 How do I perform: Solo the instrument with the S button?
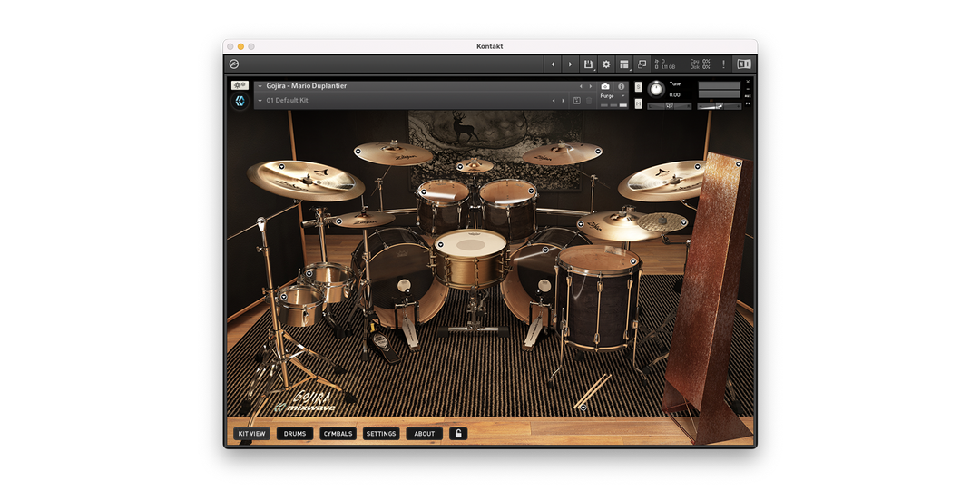[x=638, y=87]
